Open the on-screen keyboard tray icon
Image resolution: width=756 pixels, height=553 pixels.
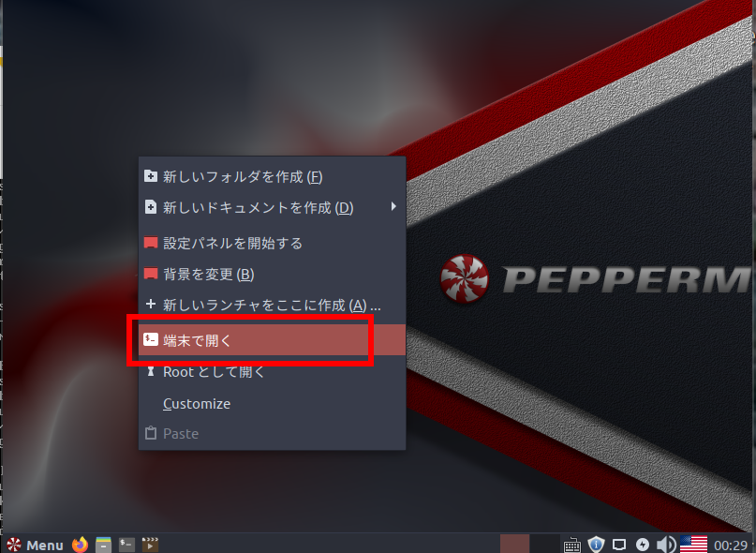point(572,546)
